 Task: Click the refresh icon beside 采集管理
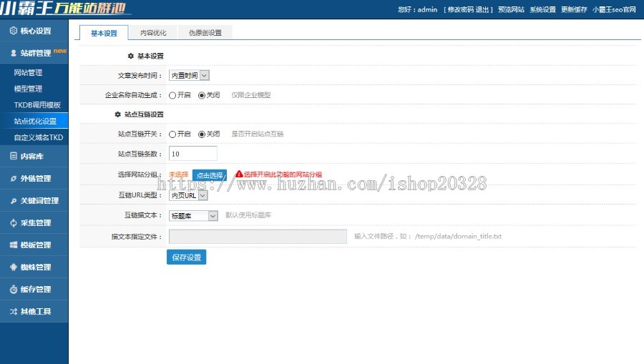pyautogui.click(x=14, y=223)
